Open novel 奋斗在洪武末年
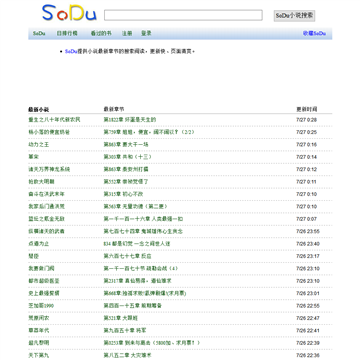 pos(46,194)
